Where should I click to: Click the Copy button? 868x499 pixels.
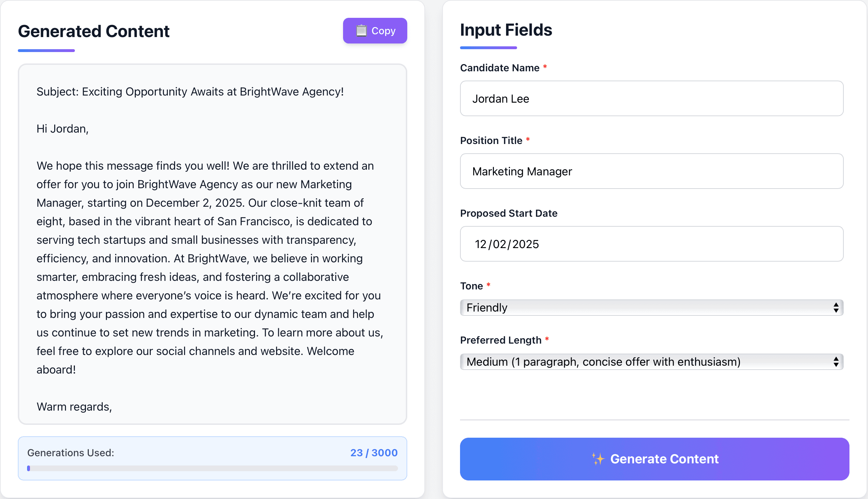(x=375, y=31)
